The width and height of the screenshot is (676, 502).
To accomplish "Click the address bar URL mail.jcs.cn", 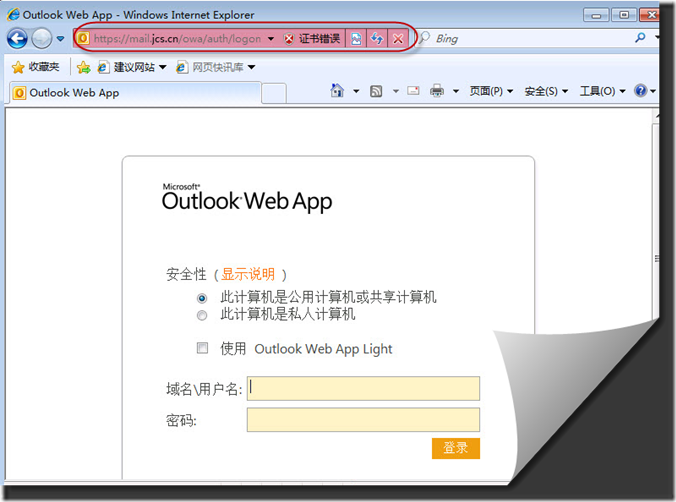I will (x=177, y=39).
